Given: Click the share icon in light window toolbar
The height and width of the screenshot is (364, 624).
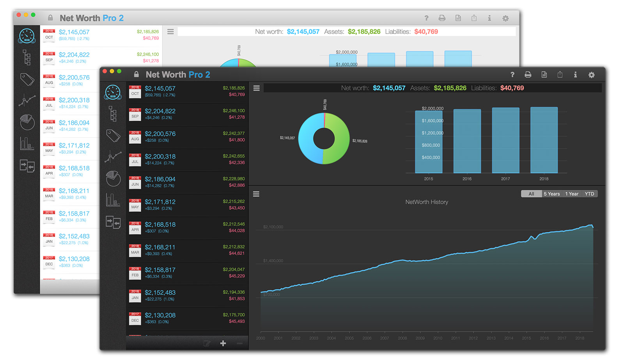Looking at the screenshot, I should [x=474, y=18].
